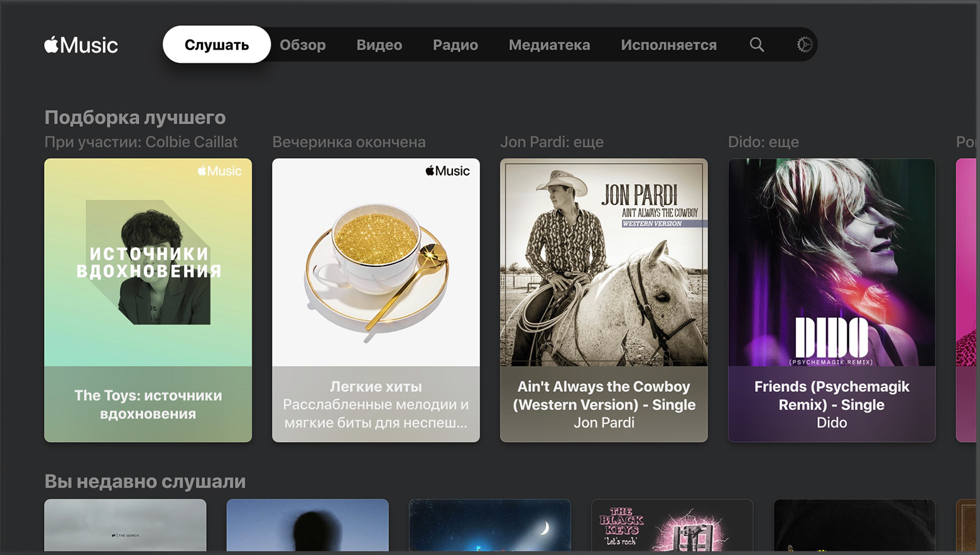This screenshot has width=980, height=555.
Task: Click the Apple Music logo
Action: click(81, 45)
